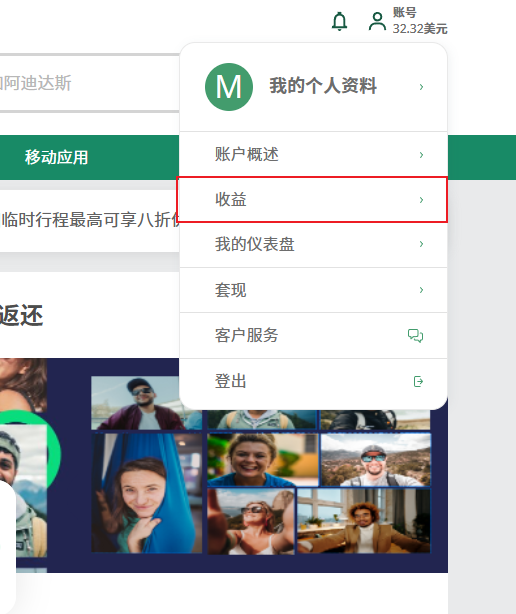The width and height of the screenshot is (516, 614).
Task: Expand the chevron next to 收益
Action: (421, 200)
